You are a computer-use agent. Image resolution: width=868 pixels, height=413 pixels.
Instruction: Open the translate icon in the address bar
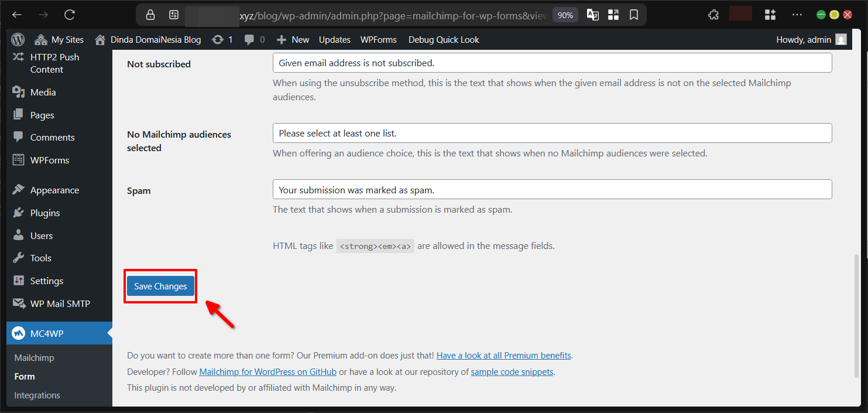pyautogui.click(x=592, y=14)
